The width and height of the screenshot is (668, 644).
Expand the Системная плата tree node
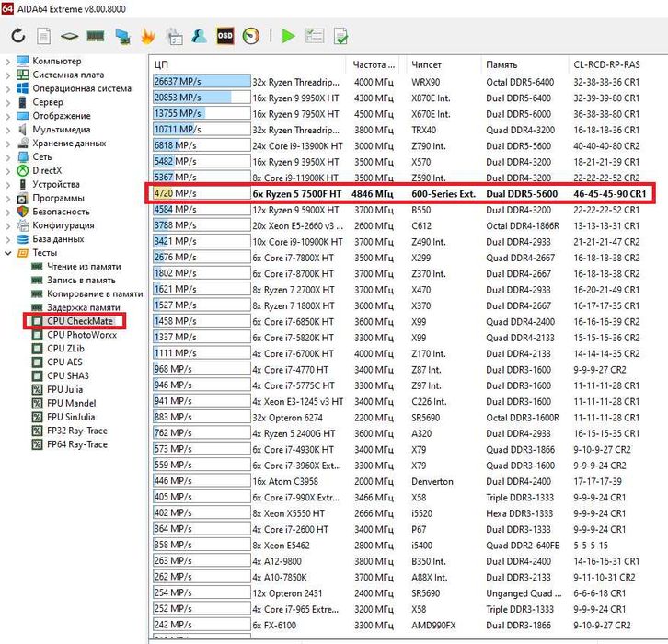click(x=7, y=75)
